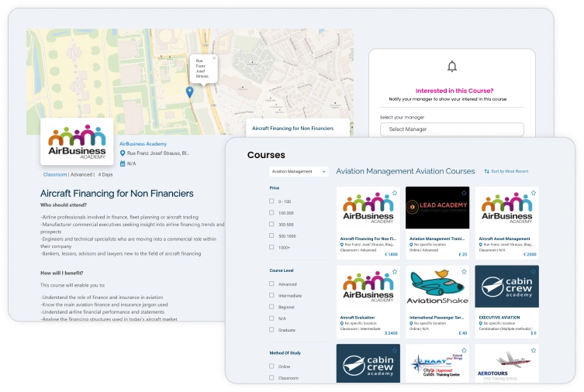
Task: Tick the 100-300 price checkbox
Action: (x=271, y=212)
